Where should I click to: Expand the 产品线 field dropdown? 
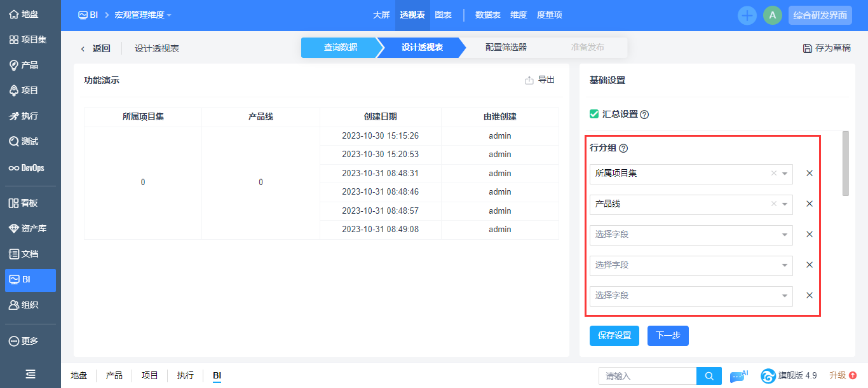click(785, 204)
